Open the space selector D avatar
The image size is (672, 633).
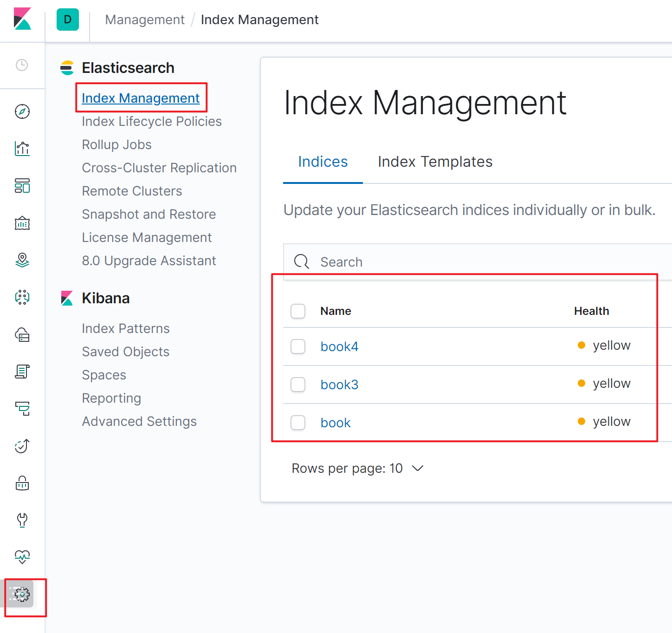point(68,20)
